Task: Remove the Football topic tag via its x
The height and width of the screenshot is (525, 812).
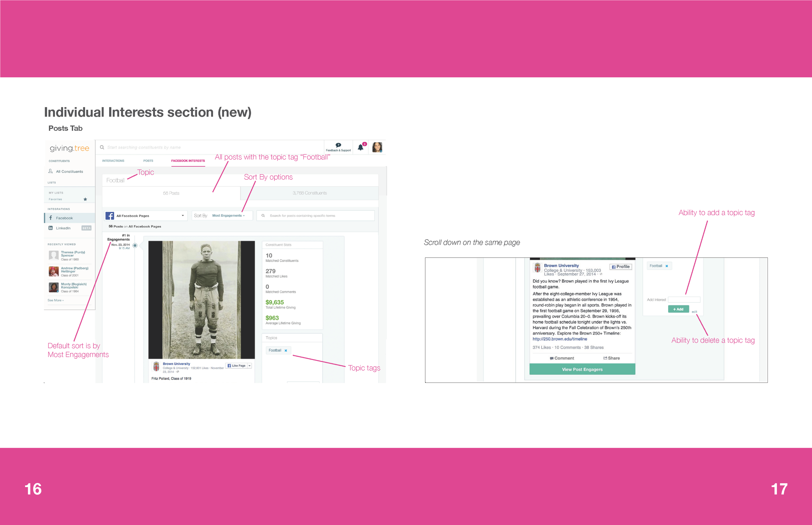Action: click(x=285, y=350)
